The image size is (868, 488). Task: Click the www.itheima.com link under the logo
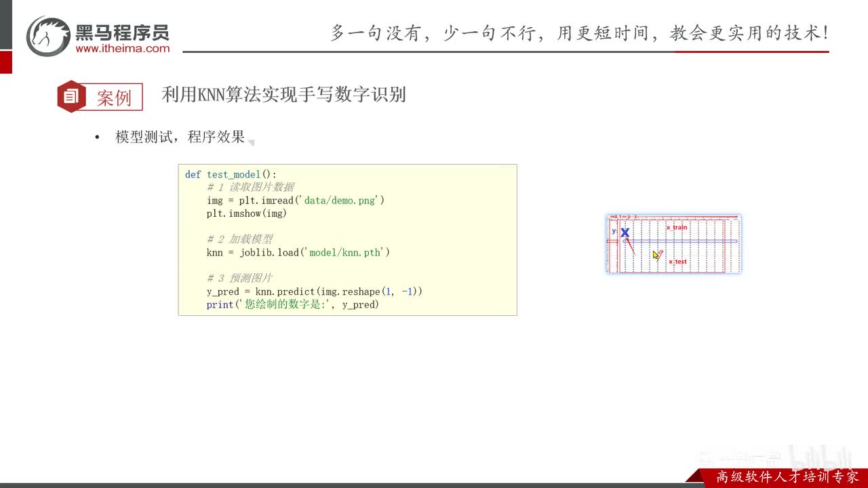tap(122, 49)
